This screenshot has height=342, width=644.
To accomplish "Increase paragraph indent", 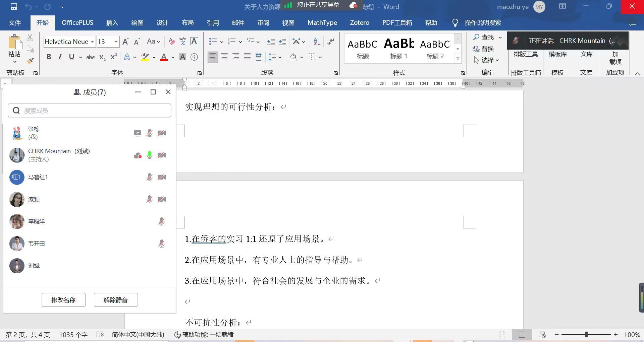I will pyautogui.click(x=282, y=42).
